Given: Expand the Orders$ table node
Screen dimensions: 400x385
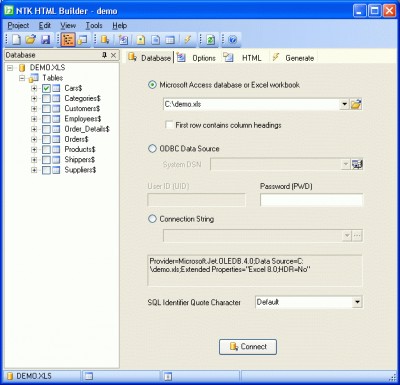Looking at the screenshot, I should [34, 139].
